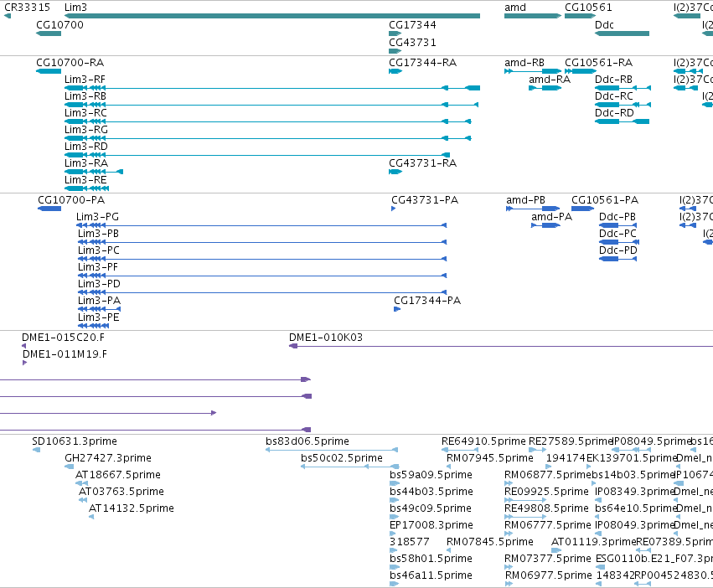Select transcript Ddc-RD label
Viewport: 713px width, 588px height.
614,113
